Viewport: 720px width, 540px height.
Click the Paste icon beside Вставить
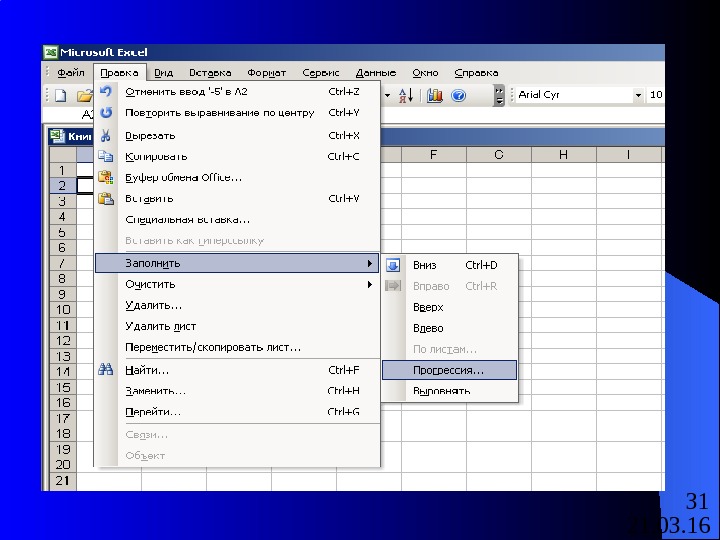[106, 198]
